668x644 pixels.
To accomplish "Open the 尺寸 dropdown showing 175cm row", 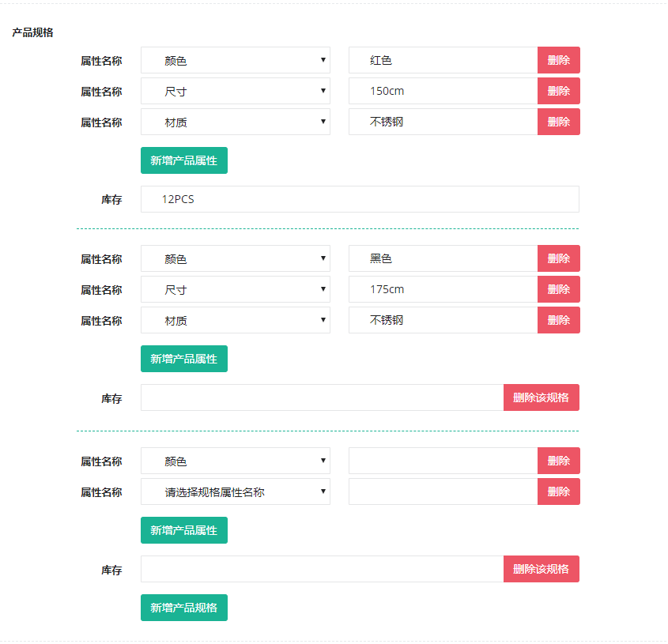I will 235,289.
